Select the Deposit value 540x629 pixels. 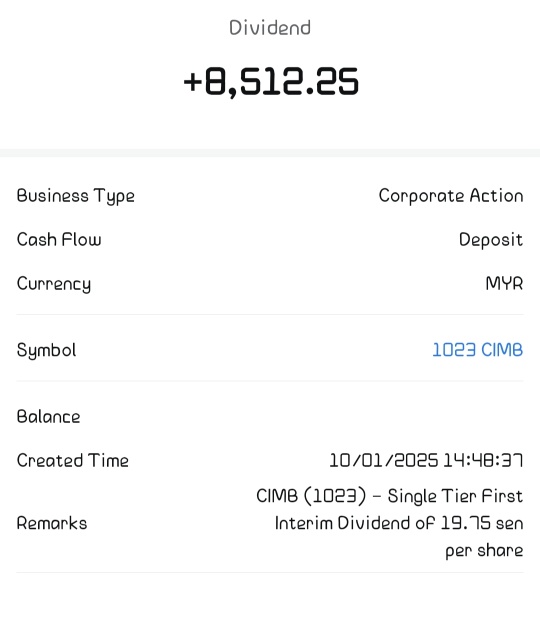coord(491,240)
